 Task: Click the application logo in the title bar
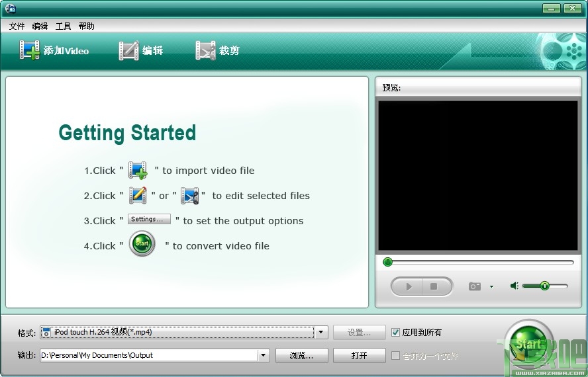[11, 8]
